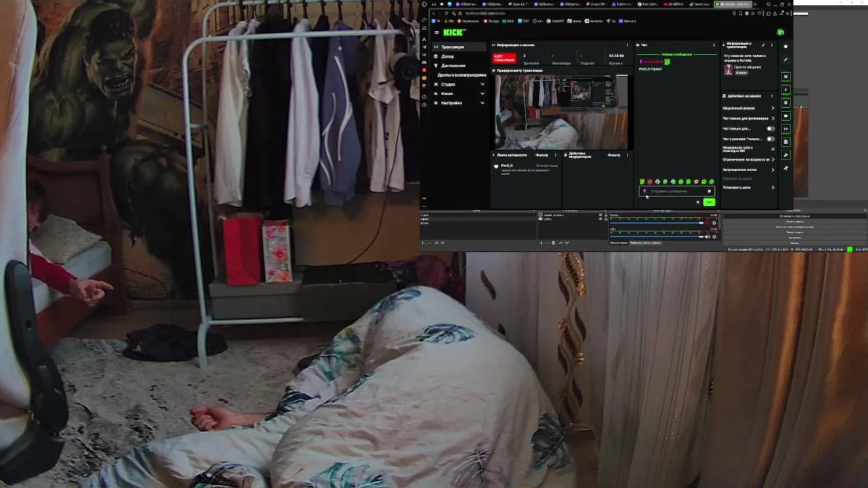Click the heart follow event in activity feed
Viewport: 868px width, 488px height.
(496, 166)
